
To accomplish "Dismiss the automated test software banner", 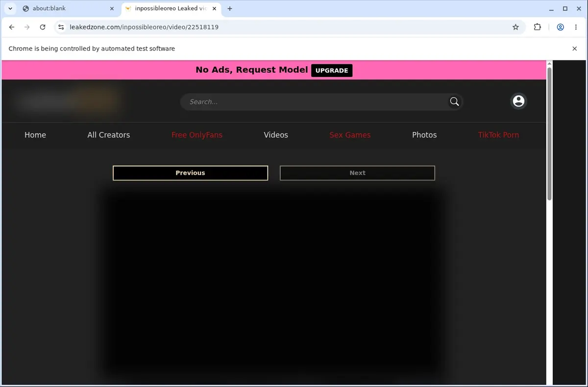I will [575, 48].
